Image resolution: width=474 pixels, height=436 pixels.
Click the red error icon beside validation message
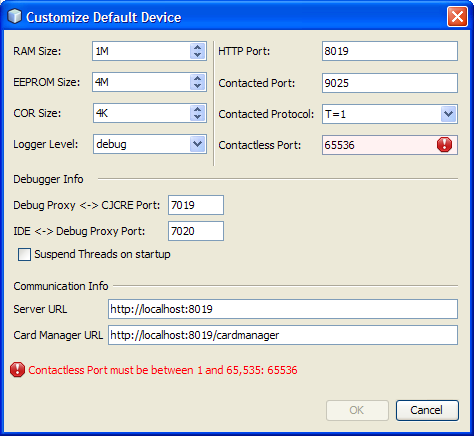pyautogui.click(x=17, y=370)
